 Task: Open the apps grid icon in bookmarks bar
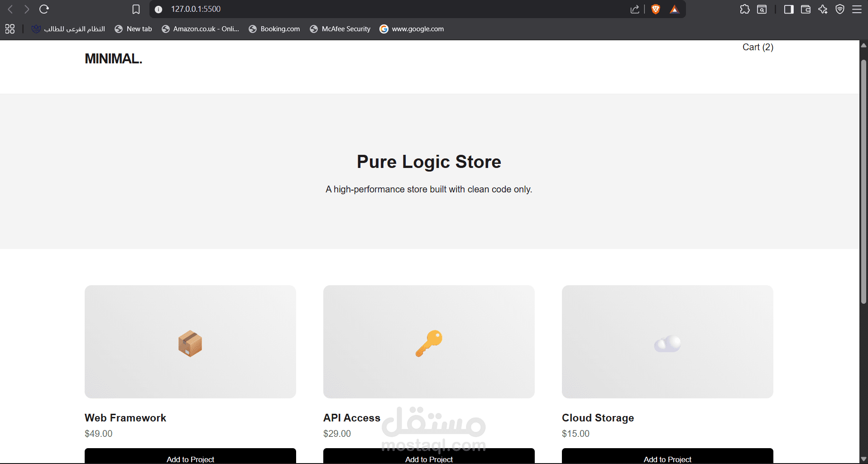[10, 29]
